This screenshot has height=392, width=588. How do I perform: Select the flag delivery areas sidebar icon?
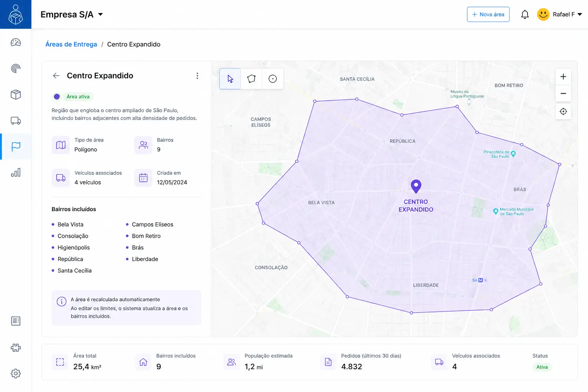(x=16, y=147)
